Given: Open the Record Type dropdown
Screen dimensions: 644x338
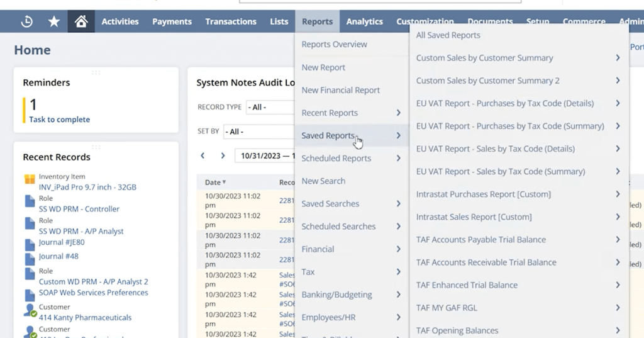Looking at the screenshot, I should (x=270, y=108).
